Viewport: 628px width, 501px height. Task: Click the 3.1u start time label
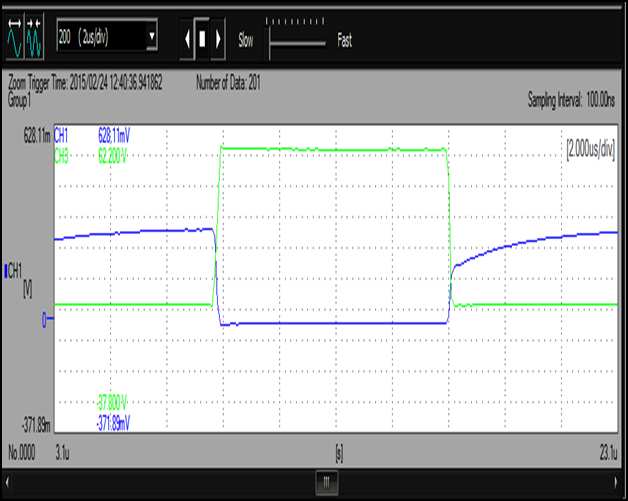[x=62, y=453]
